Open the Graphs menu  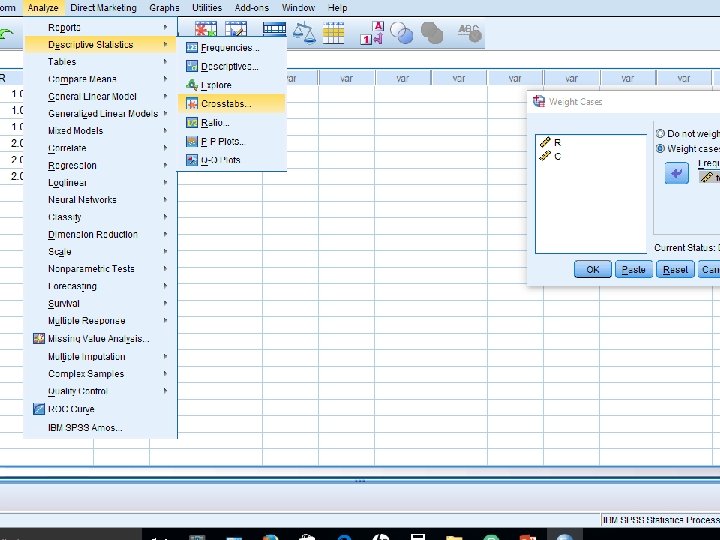[164, 8]
